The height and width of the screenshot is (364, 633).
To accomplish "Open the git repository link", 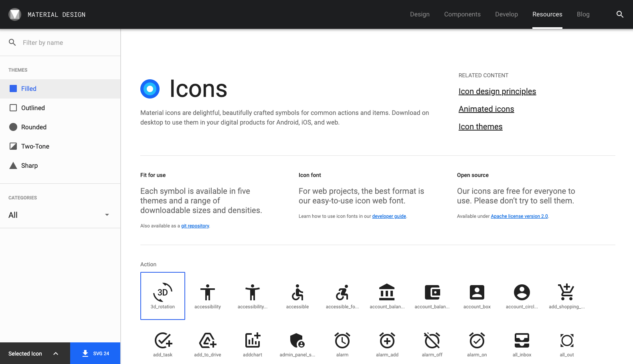I will coord(195,226).
